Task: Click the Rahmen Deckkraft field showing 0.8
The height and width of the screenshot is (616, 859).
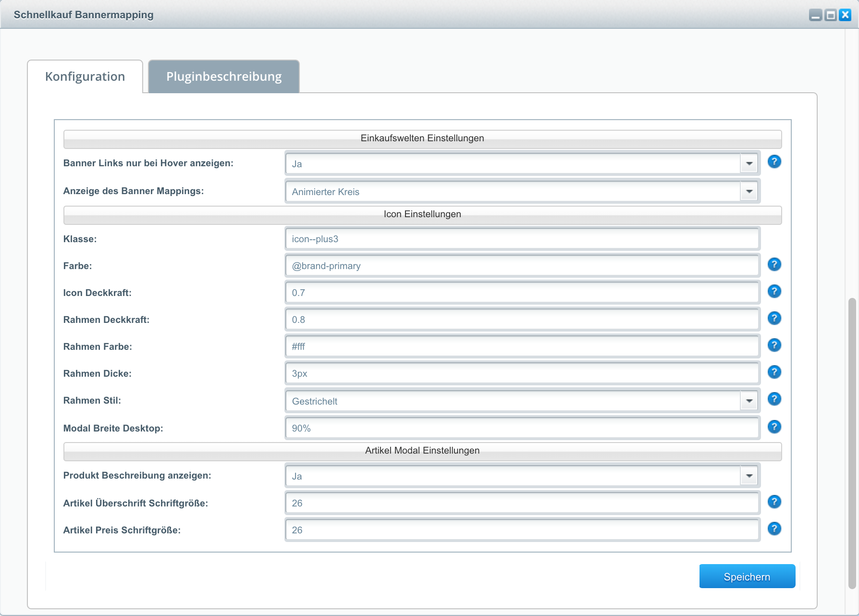Action: click(522, 320)
